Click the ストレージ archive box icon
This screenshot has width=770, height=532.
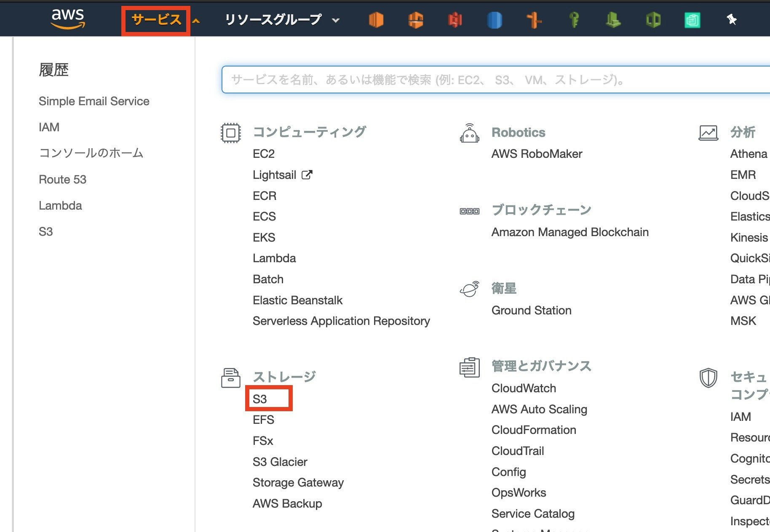coord(231,378)
